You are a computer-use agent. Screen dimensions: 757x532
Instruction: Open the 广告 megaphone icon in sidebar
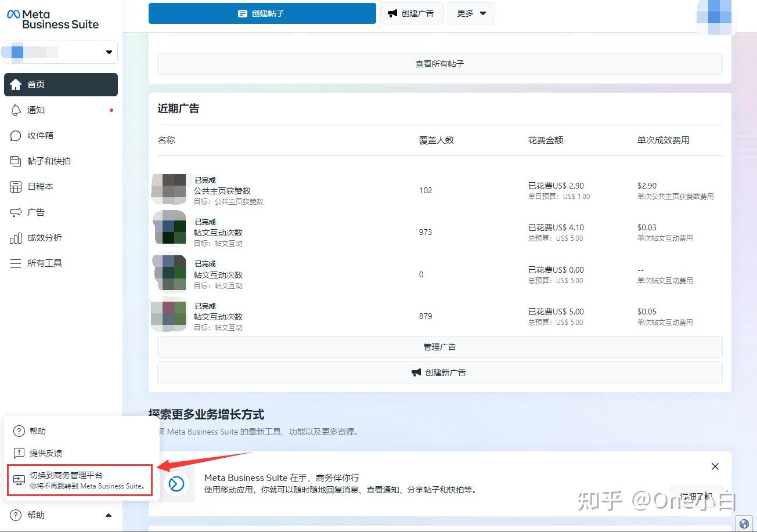(16, 212)
